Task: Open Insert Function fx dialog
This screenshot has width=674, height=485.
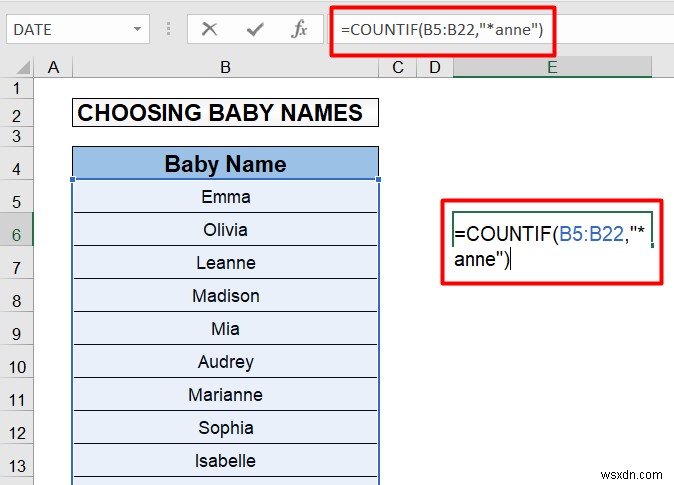Action: click(299, 29)
